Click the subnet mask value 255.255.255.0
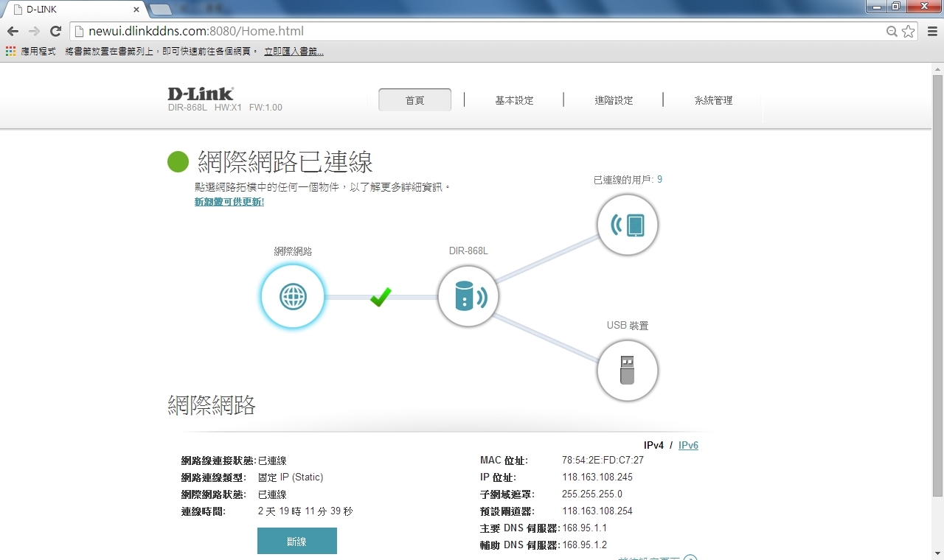The image size is (944, 560). pos(592,494)
